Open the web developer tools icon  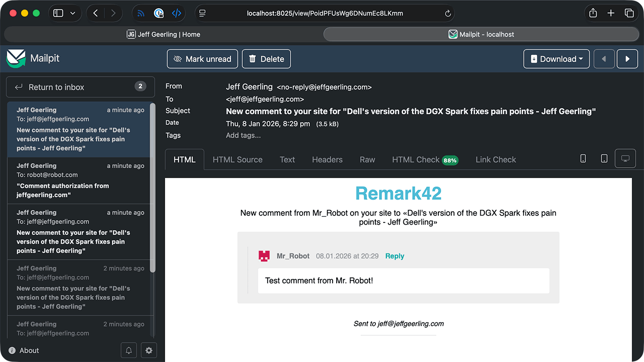pos(176,13)
